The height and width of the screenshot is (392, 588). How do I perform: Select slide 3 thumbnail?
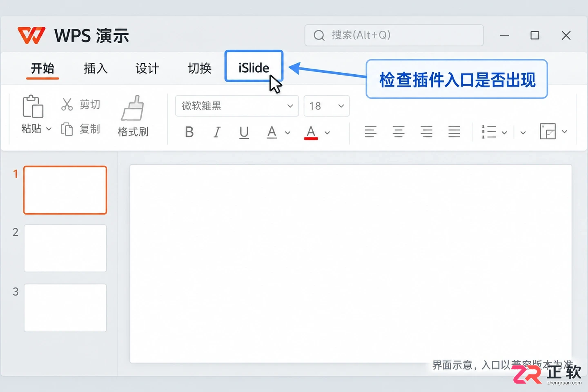coord(65,308)
